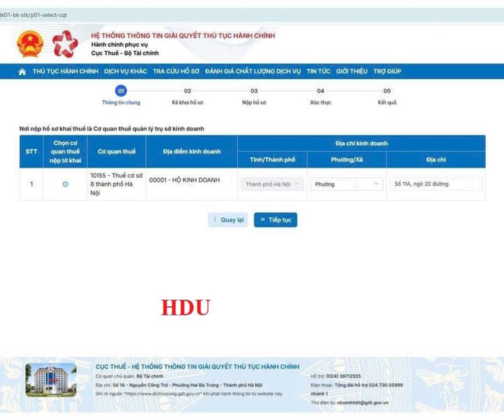504x420 pixels.
Task: Open the THỦ TỤC HÀNH CHÍNH menu
Action: pyautogui.click(x=65, y=71)
